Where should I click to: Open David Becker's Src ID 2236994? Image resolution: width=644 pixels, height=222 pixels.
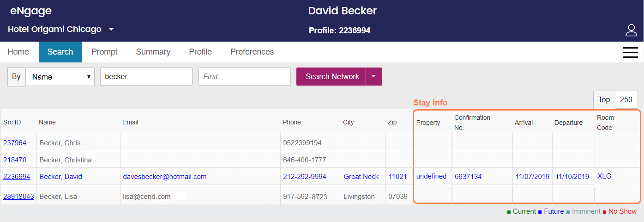[17, 177]
